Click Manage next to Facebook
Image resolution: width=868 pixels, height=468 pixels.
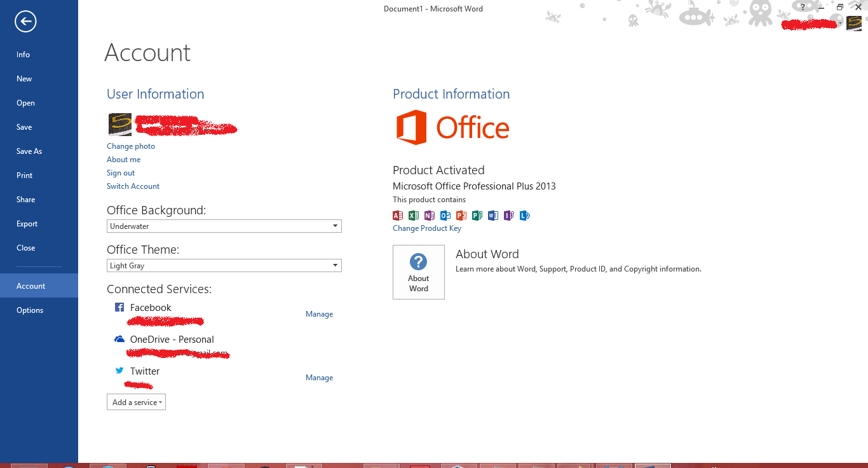tap(319, 314)
